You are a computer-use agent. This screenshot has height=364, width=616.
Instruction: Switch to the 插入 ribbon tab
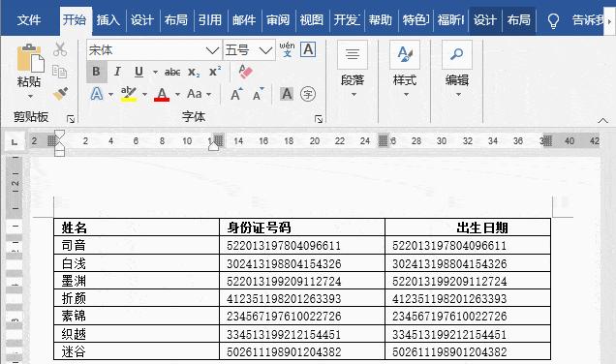click(108, 19)
